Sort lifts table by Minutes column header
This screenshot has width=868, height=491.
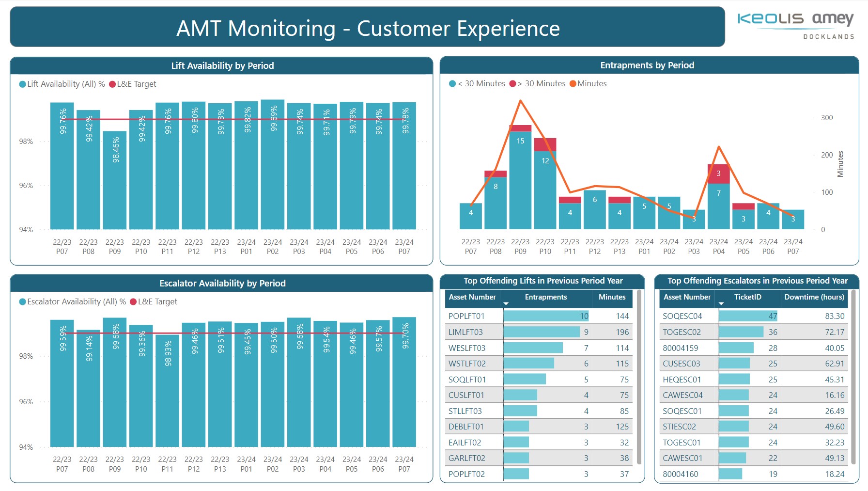click(x=612, y=297)
